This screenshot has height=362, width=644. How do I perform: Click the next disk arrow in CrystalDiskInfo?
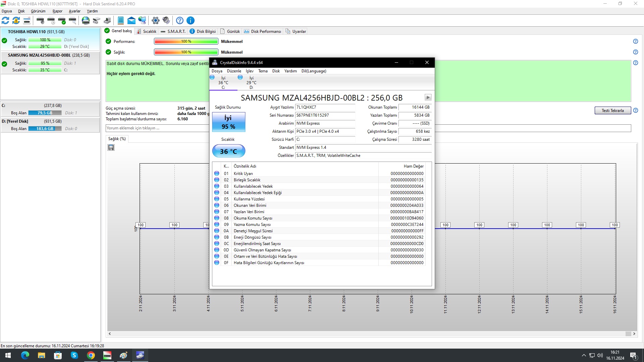[428, 98]
